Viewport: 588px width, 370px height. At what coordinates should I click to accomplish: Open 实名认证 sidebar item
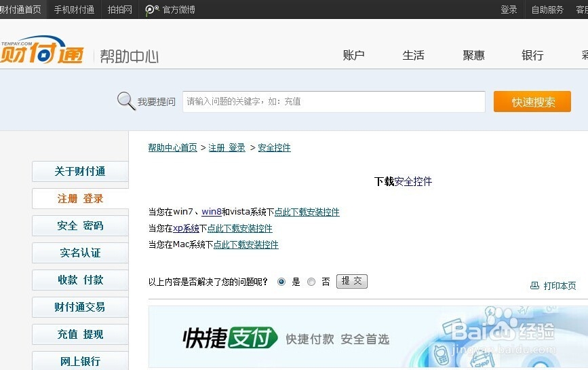click(x=80, y=253)
